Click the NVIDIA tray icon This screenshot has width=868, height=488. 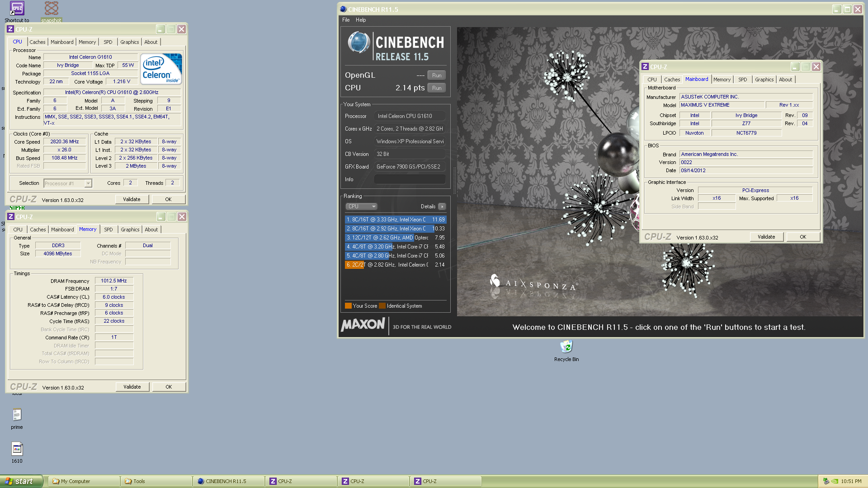(835, 481)
